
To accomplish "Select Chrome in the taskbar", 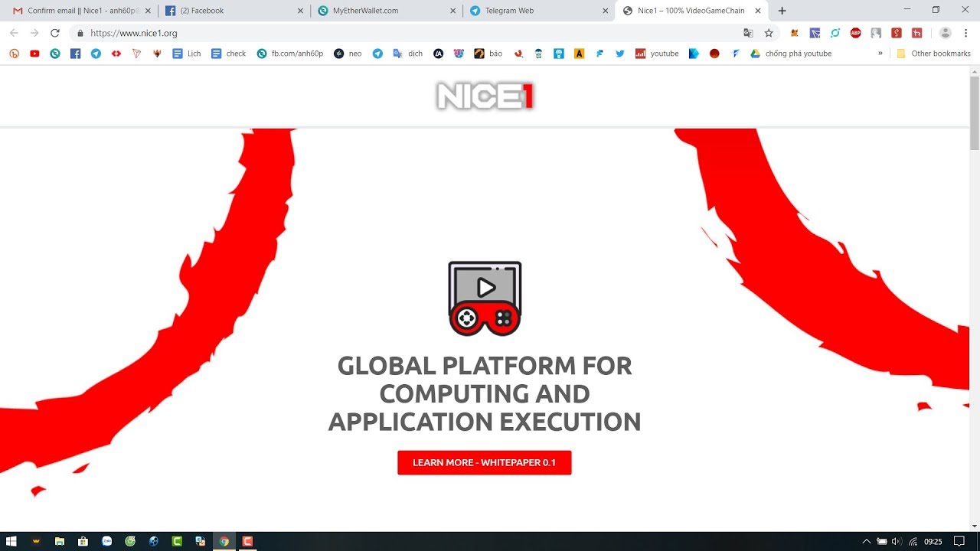I will click(224, 541).
